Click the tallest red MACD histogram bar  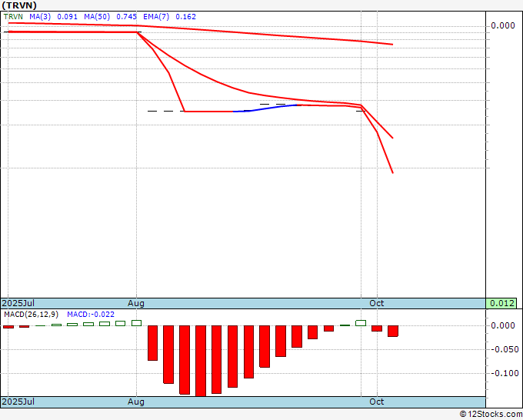coord(201,361)
